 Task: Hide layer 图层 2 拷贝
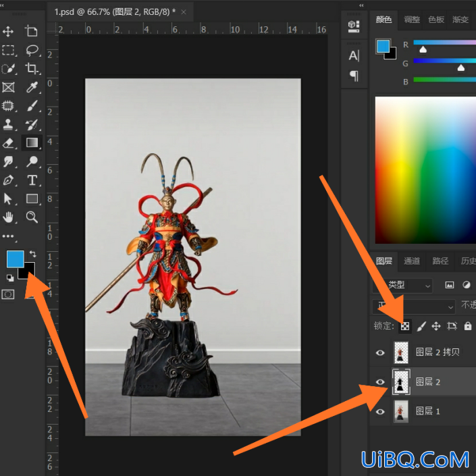[380, 352]
